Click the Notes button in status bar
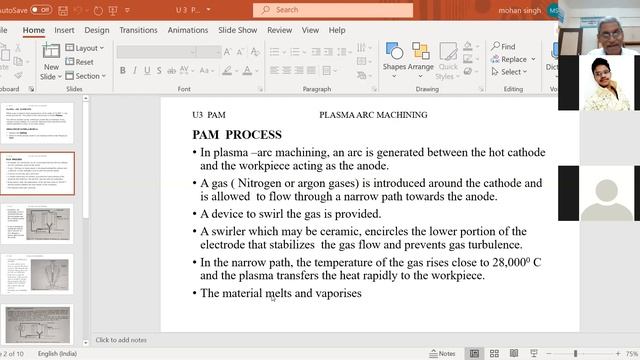The width and height of the screenshot is (640, 360). [442, 353]
